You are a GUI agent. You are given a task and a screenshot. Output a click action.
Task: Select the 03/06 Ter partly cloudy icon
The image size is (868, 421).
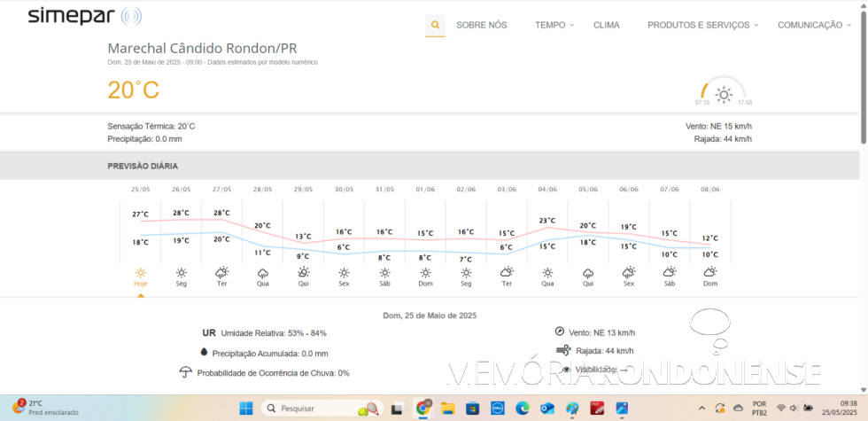507,273
